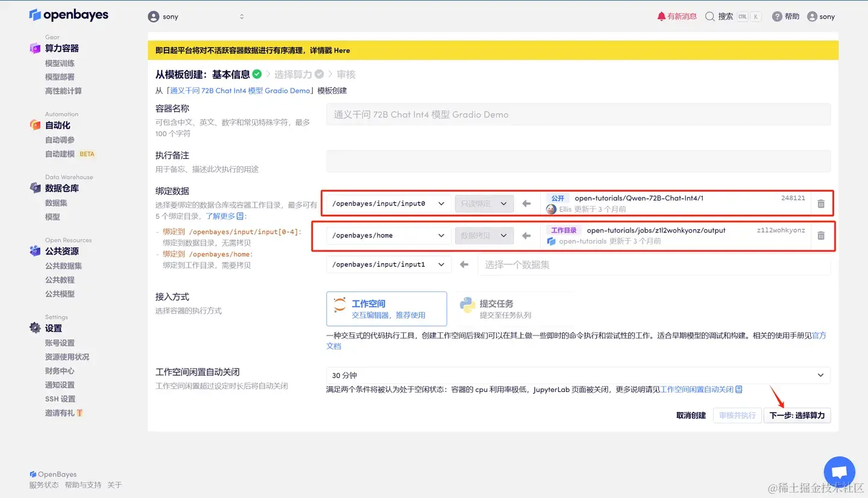The height and width of the screenshot is (498, 868).
Task: Click the 执行备注 input field
Action: coord(578,161)
